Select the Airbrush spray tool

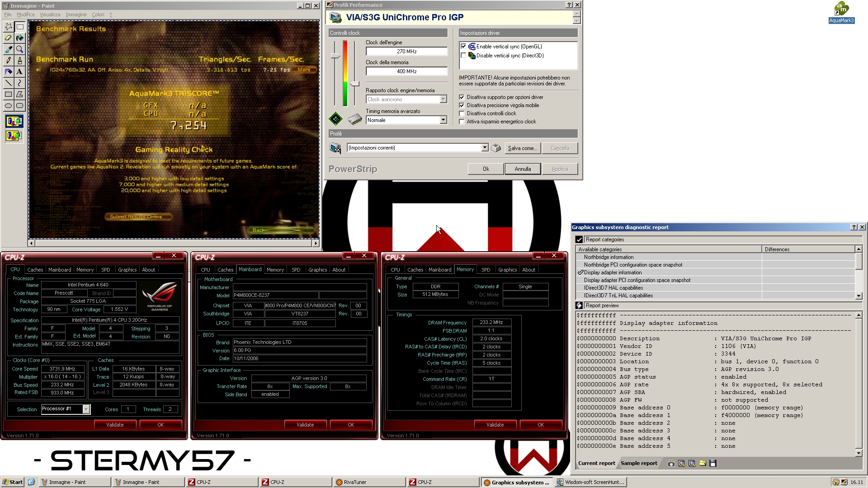tap(8, 72)
